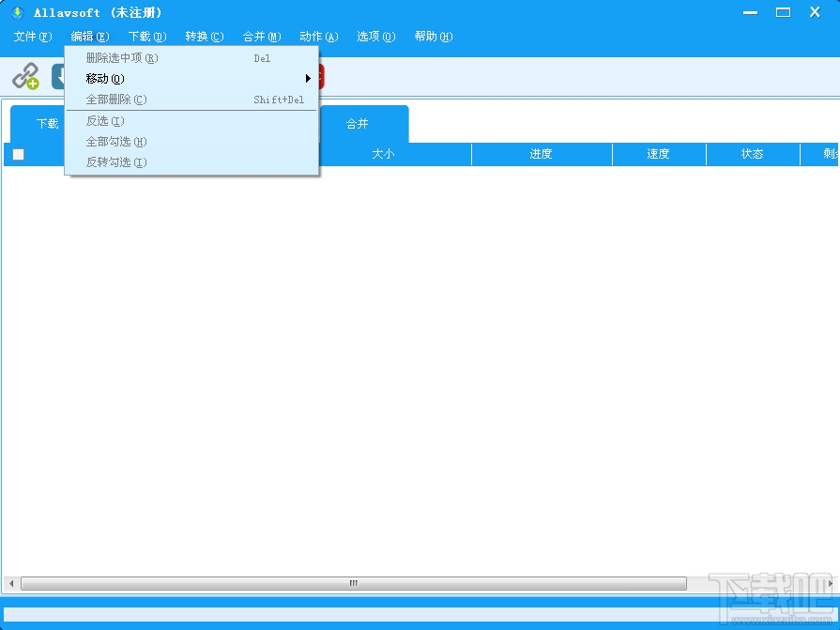This screenshot has width=840, height=630.
Task: Open the 帮助 (Help) menu
Action: point(434,37)
